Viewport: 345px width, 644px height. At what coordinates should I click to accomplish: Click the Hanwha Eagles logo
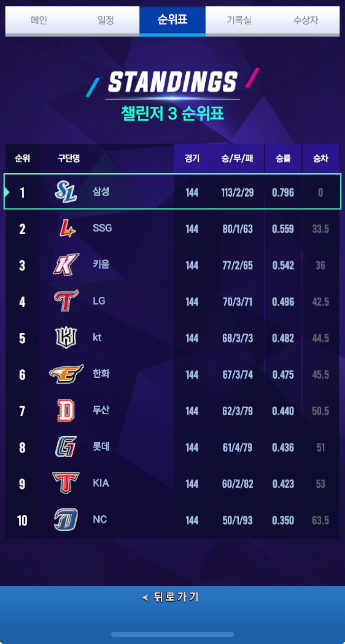pos(66,374)
